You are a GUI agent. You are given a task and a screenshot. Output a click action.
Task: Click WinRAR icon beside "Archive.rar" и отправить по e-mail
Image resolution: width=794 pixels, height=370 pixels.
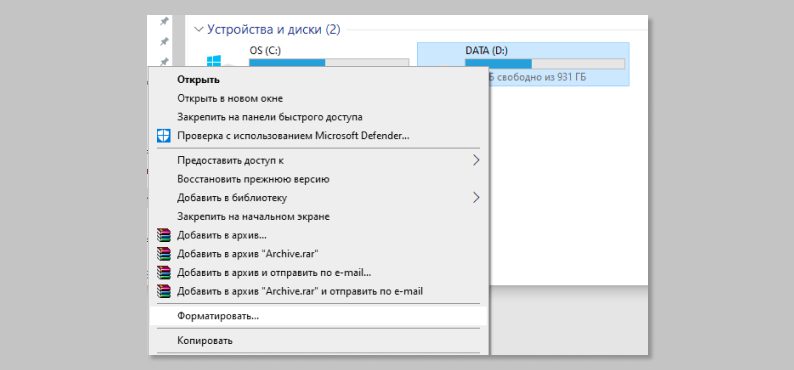click(164, 292)
